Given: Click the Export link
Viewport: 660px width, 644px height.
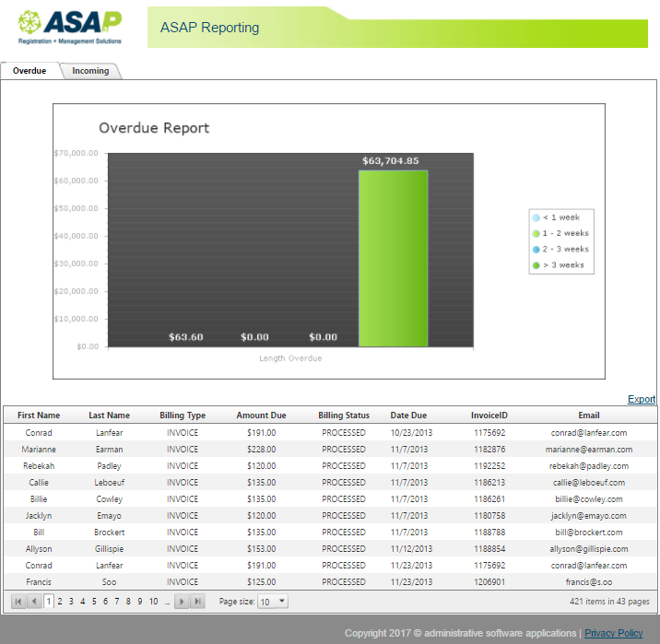Looking at the screenshot, I should point(642,399).
